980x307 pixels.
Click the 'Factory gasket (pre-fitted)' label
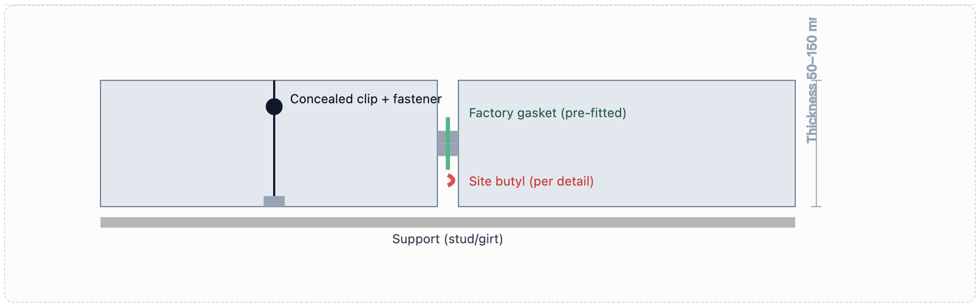(x=547, y=113)
